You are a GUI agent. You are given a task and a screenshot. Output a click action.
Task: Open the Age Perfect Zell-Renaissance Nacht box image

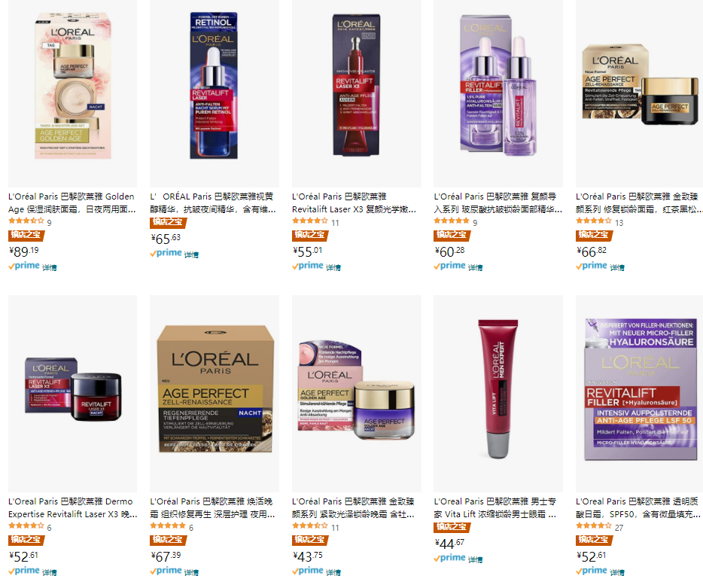click(215, 388)
